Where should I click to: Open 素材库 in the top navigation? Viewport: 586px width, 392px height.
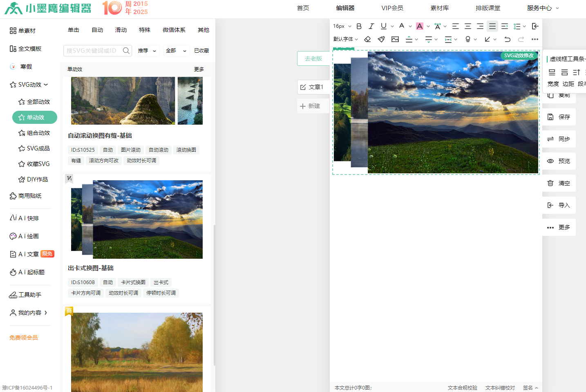439,8
